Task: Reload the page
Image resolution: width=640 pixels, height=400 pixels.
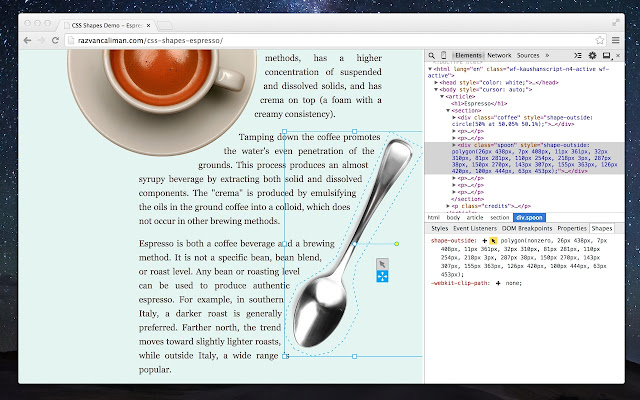Action: pos(55,39)
